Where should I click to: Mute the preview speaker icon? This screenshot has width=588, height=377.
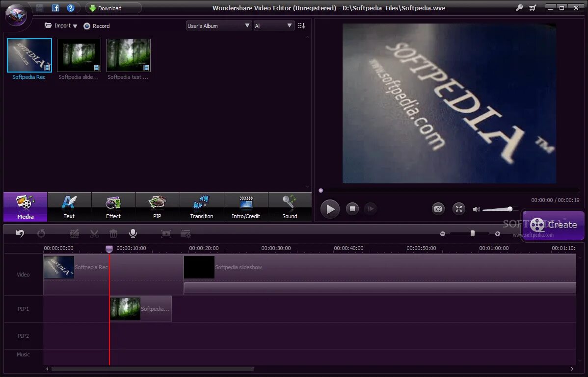pyautogui.click(x=476, y=209)
